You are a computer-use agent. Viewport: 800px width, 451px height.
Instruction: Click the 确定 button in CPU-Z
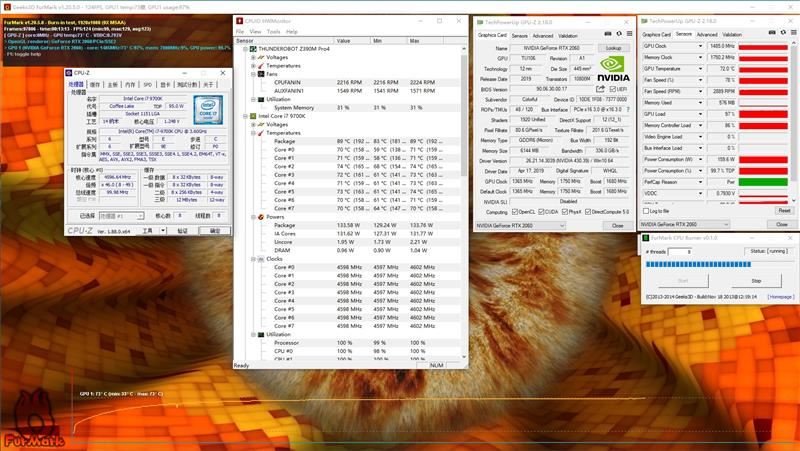coord(215,231)
